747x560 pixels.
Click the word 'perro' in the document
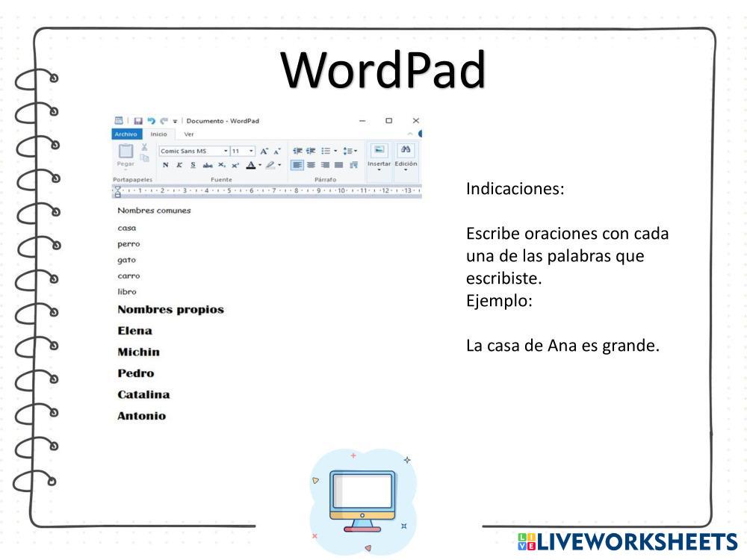click(x=128, y=244)
